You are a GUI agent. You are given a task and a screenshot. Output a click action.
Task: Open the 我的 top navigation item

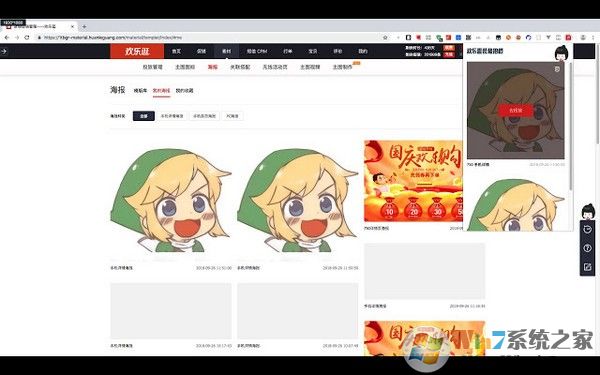(363, 51)
